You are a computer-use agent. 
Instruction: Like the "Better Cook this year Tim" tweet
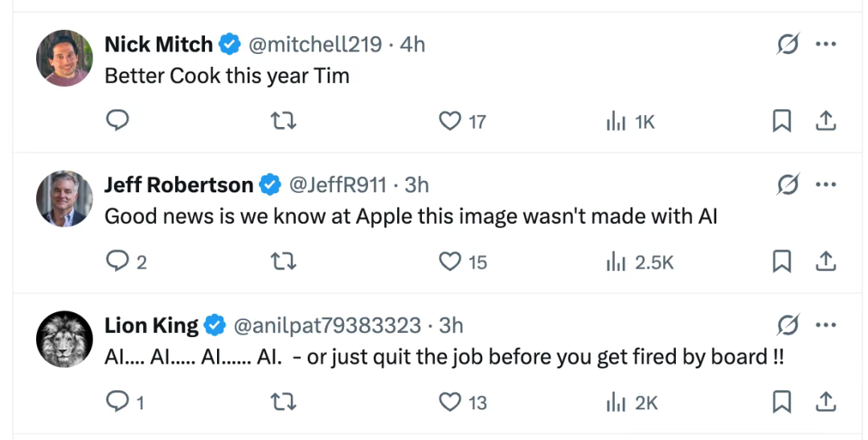pos(462,121)
